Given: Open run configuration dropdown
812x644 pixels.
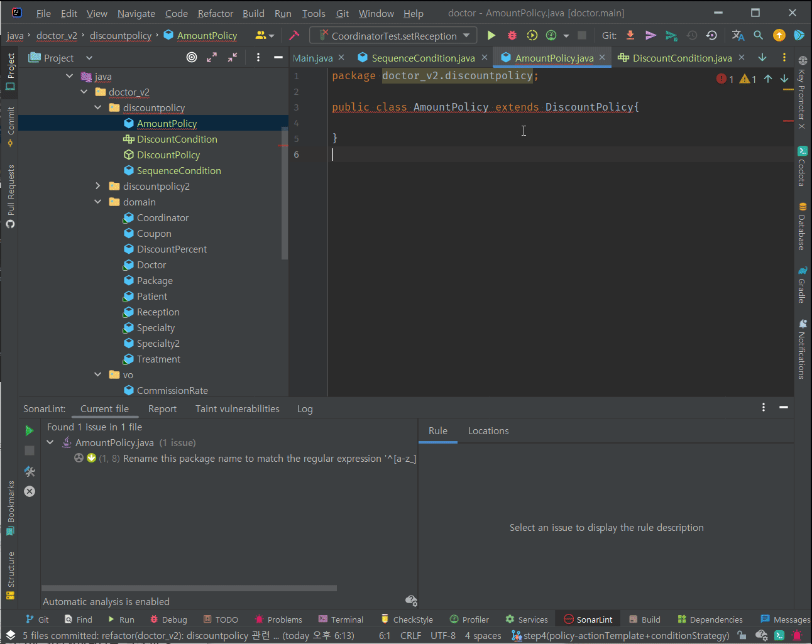Looking at the screenshot, I should 393,36.
